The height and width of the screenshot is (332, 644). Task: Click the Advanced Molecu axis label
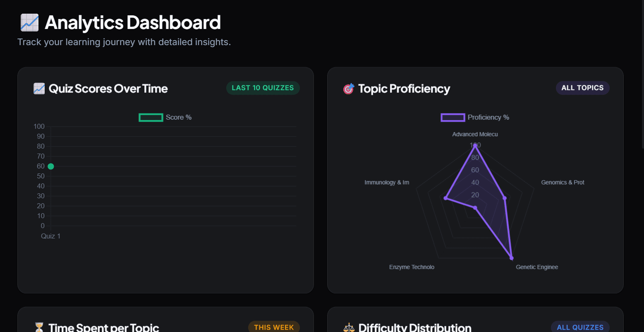tap(475, 134)
